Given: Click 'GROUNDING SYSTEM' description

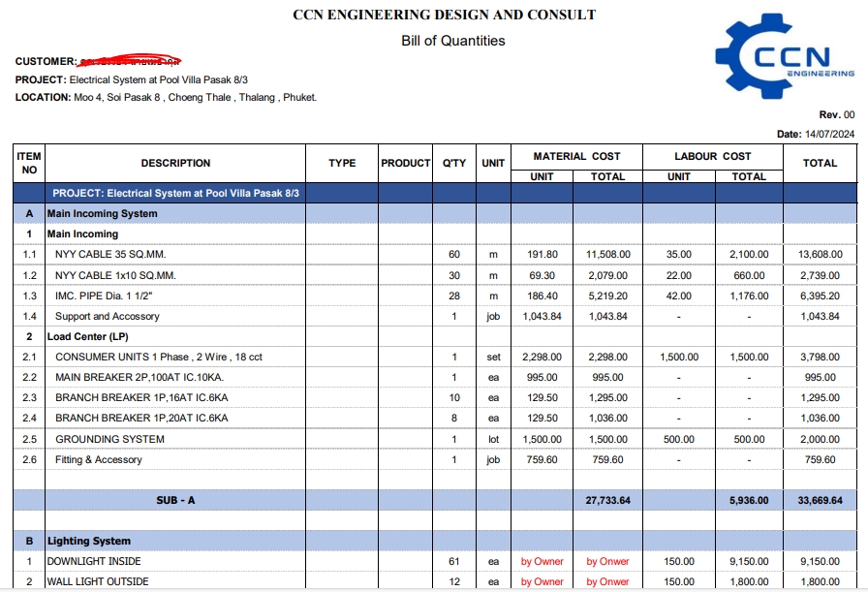Looking at the screenshot, I should pos(109,440).
